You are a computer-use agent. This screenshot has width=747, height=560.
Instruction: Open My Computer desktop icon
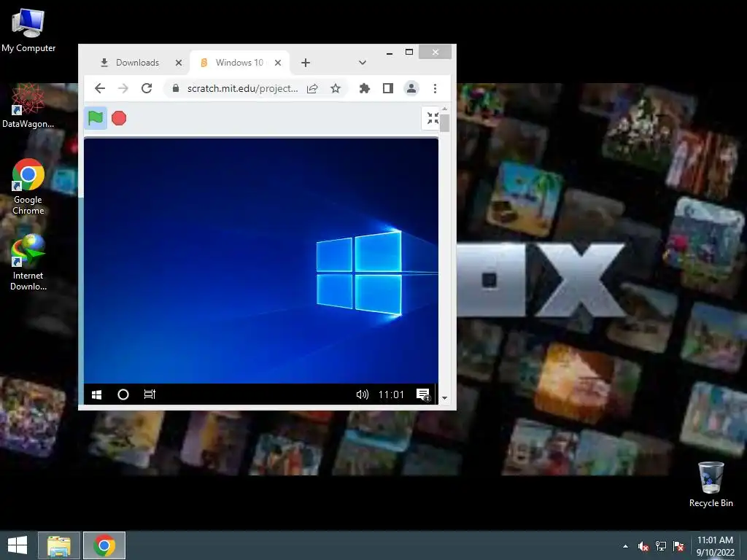(x=28, y=30)
